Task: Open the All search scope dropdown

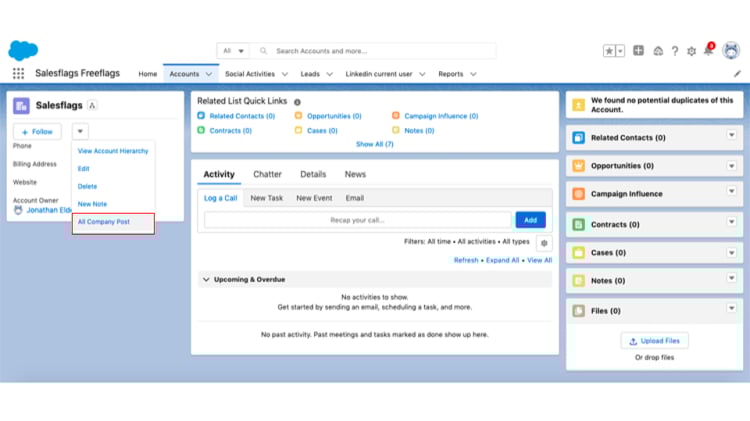Action: coord(233,51)
